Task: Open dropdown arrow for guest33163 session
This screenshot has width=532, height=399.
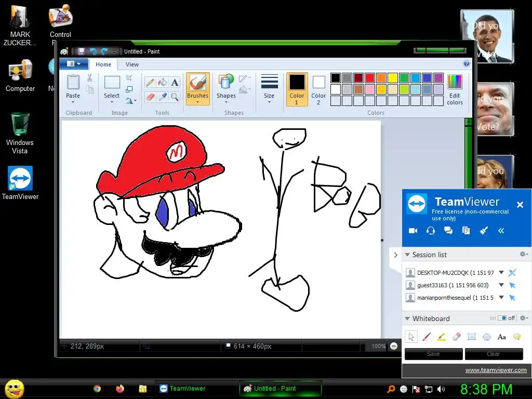Action: point(501,285)
